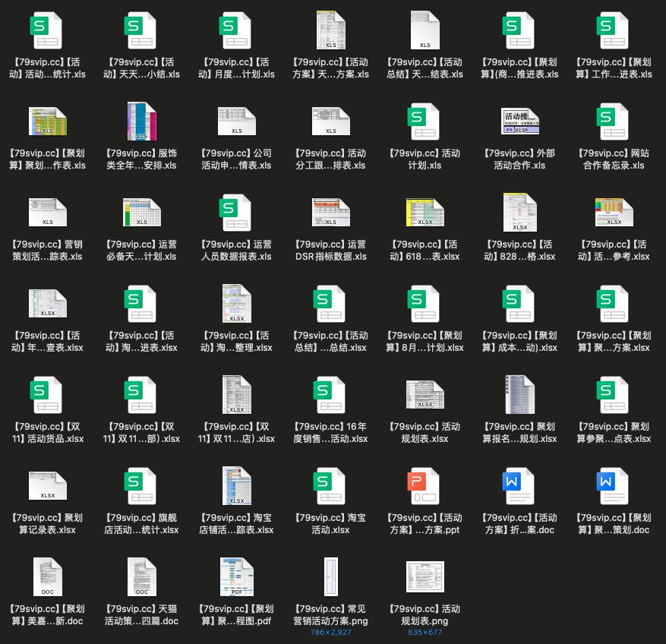
Task: Click the 服饰类全年…安排.xls thumbnail
Action: point(141,122)
